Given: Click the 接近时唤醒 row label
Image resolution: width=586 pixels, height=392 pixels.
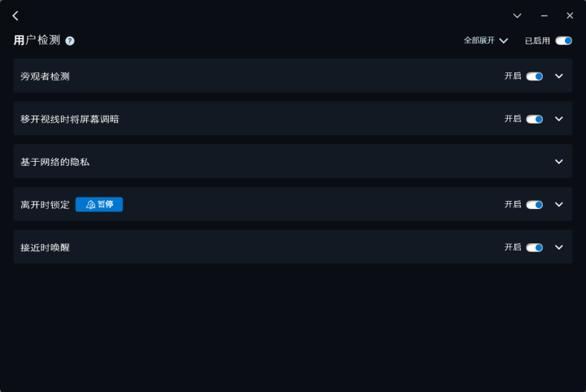Looking at the screenshot, I should [45, 247].
